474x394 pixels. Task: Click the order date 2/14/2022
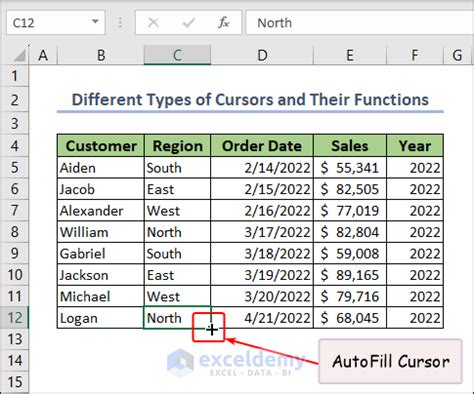click(262, 168)
